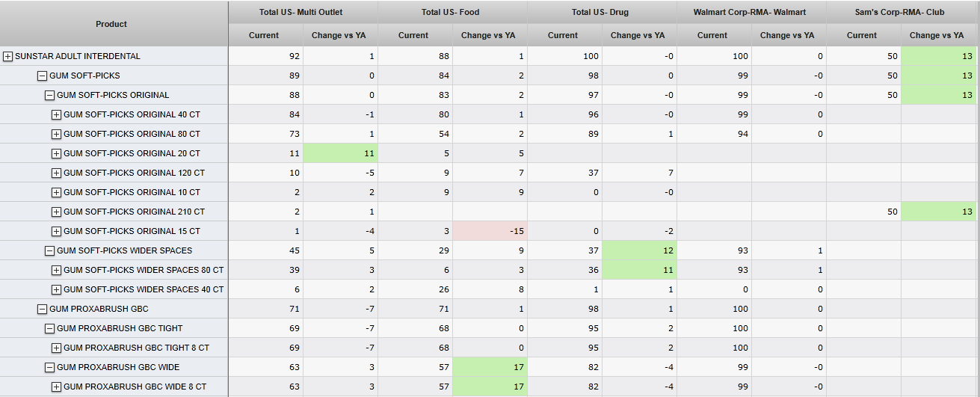Collapse GUM PROXABRUSH GBC TIGHT subgroup

[x=49, y=328]
